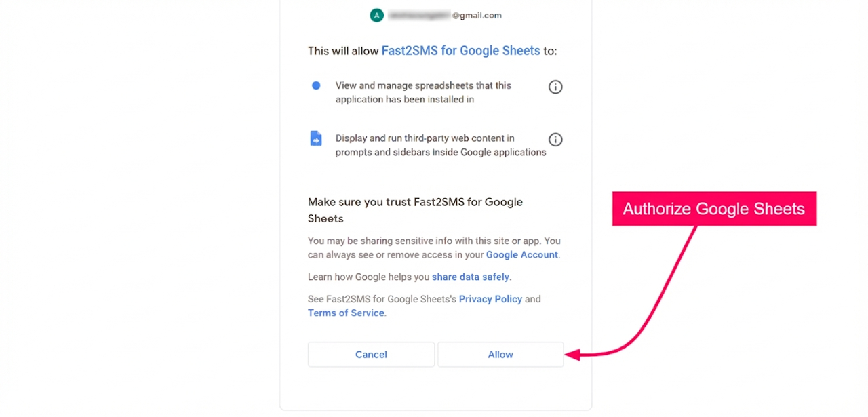The image size is (868, 417).
Task: Open the Privacy Policy link
Action: click(490, 299)
